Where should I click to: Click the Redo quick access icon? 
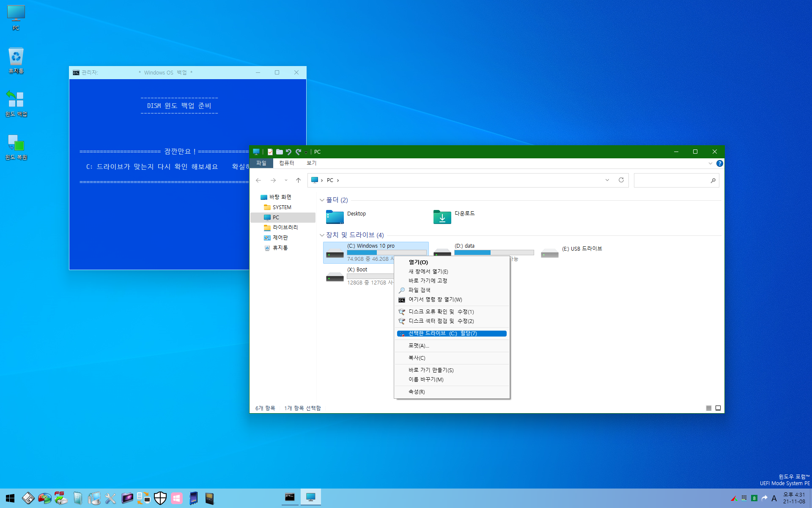pos(298,152)
